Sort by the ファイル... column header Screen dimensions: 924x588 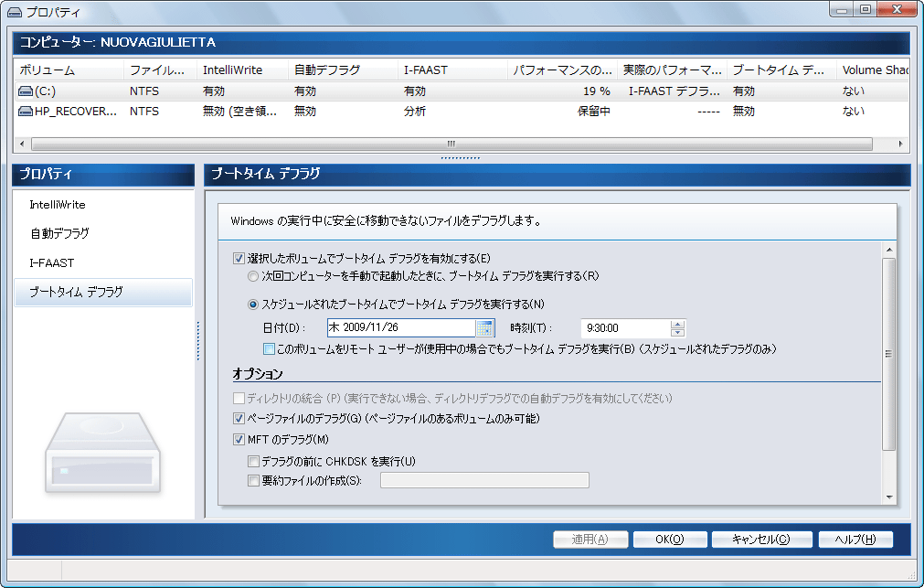tap(160, 69)
